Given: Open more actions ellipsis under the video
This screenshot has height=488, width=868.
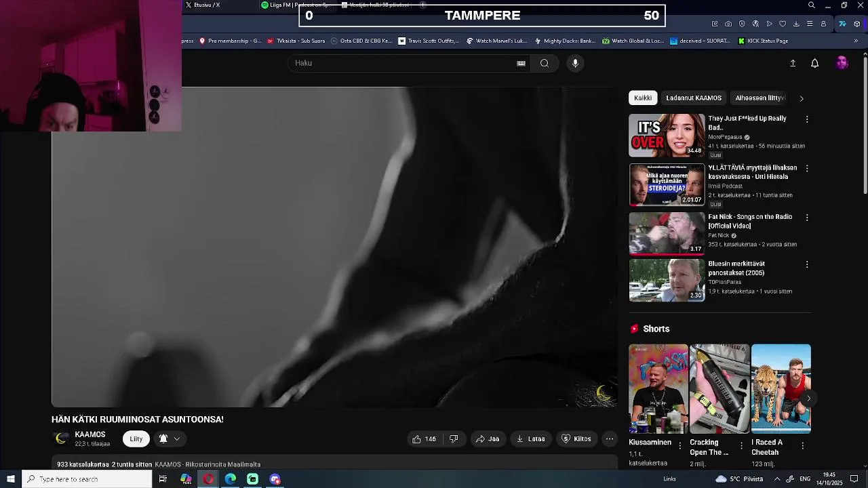Looking at the screenshot, I should 610,439.
